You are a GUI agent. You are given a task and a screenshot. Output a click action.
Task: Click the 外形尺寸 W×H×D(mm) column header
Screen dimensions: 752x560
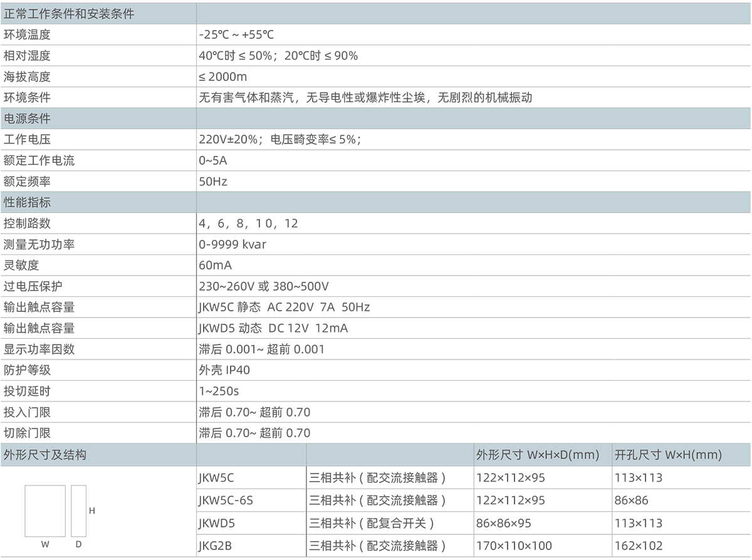(x=537, y=455)
